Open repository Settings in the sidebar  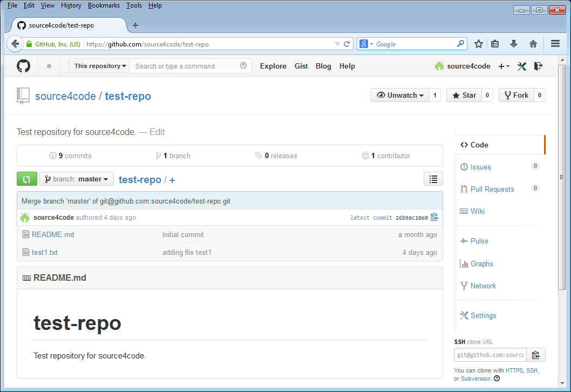[483, 315]
